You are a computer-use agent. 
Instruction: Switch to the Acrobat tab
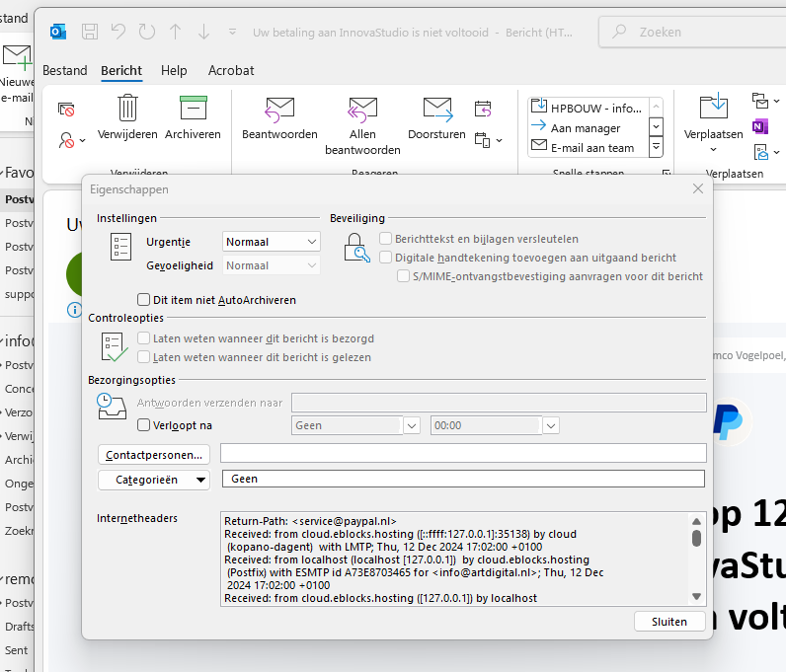click(231, 71)
